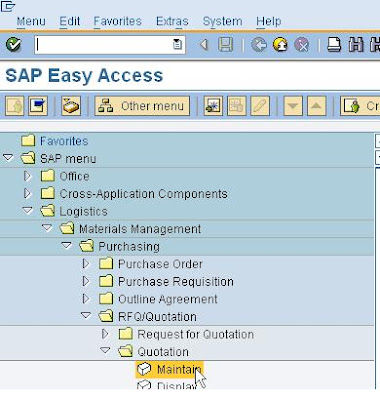Click the window menu icon at top left
Image resolution: width=380 pixels, height=400 pixels.
tap(7, 6)
